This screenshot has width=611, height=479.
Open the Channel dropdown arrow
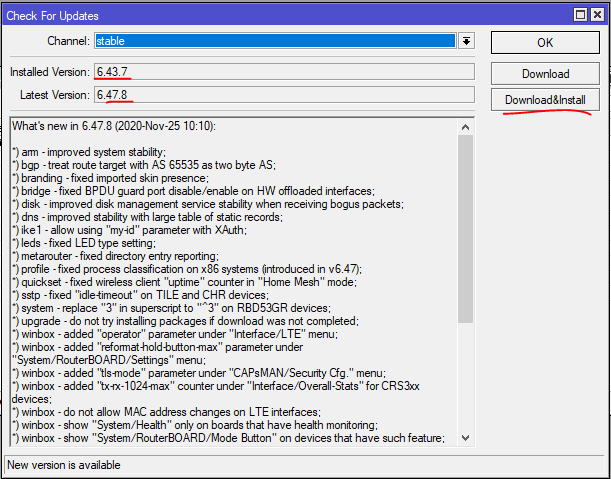[x=466, y=41]
